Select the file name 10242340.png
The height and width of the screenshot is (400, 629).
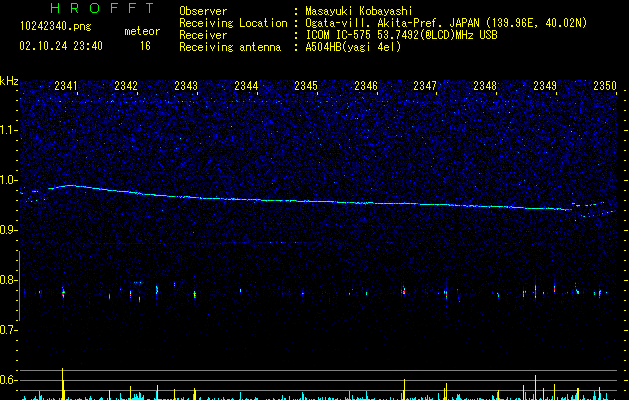(x=56, y=26)
